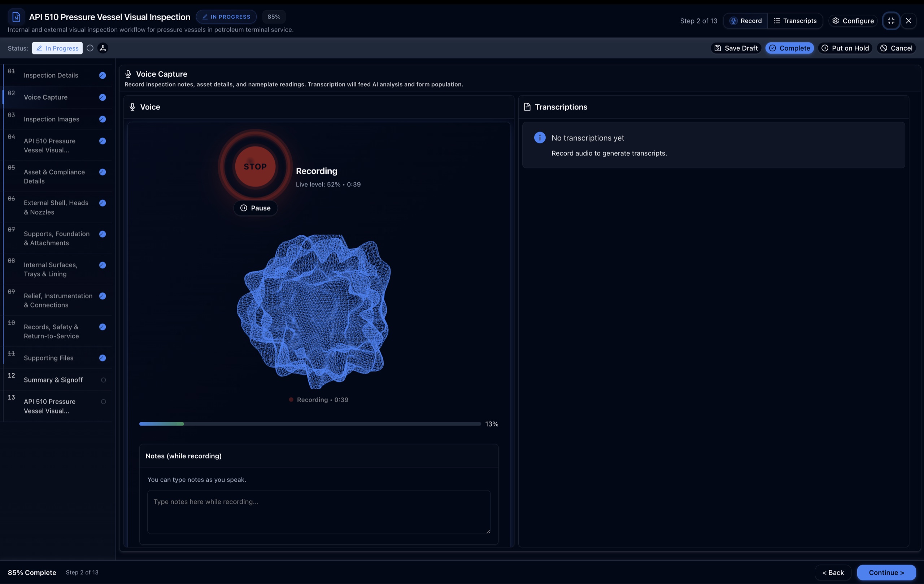Mark the inspection Complete

pos(789,48)
